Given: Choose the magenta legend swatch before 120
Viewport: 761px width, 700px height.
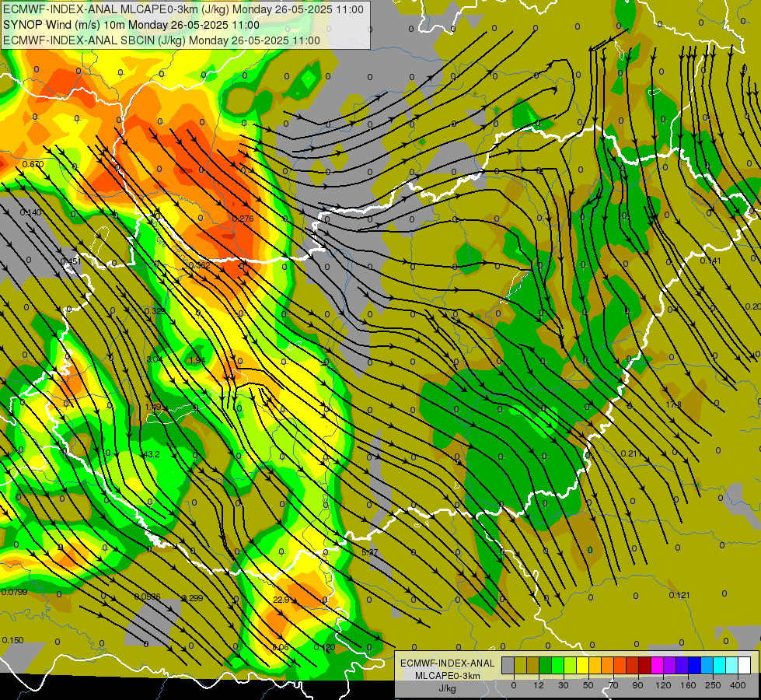Looking at the screenshot, I should 658,665.
